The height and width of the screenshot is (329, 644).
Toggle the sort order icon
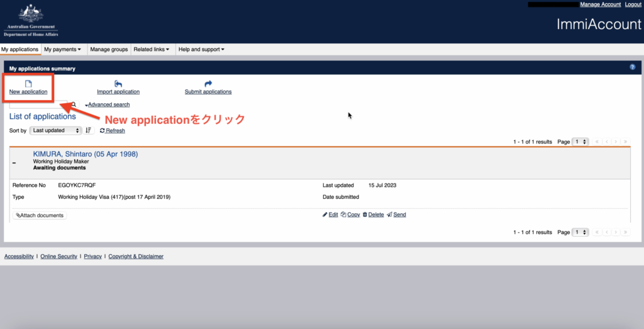click(x=89, y=130)
